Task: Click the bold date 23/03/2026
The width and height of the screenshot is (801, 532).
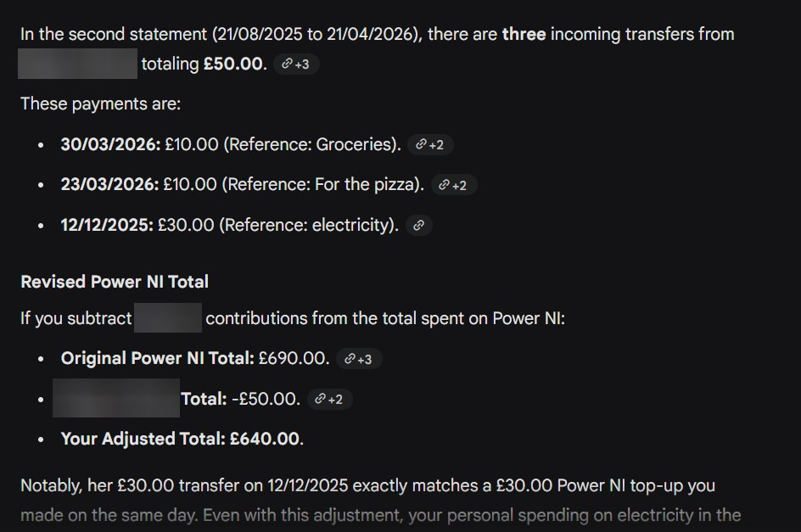Action: (109, 184)
